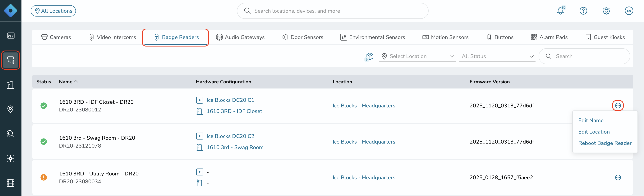Sort by the Name column header
The width and height of the screenshot is (644, 196).
(x=68, y=82)
